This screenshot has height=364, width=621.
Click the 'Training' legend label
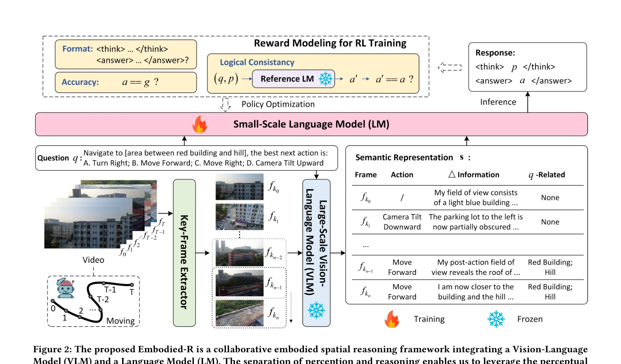point(429,319)
